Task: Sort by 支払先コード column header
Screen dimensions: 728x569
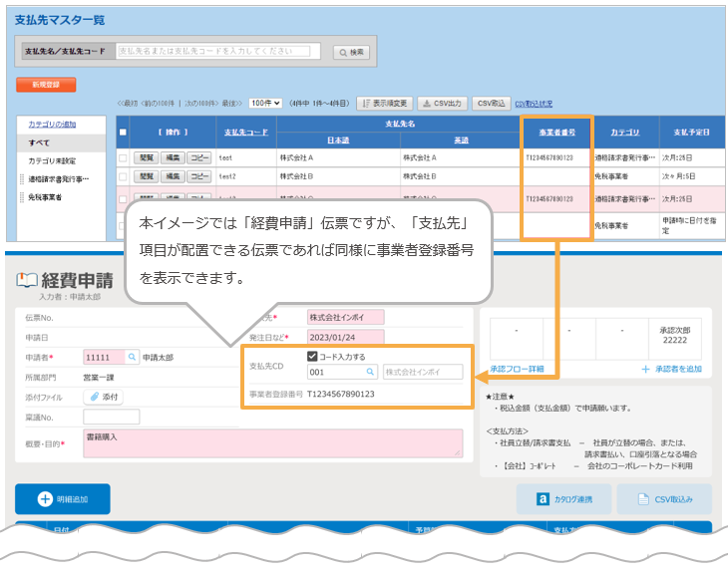Action: point(245,132)
